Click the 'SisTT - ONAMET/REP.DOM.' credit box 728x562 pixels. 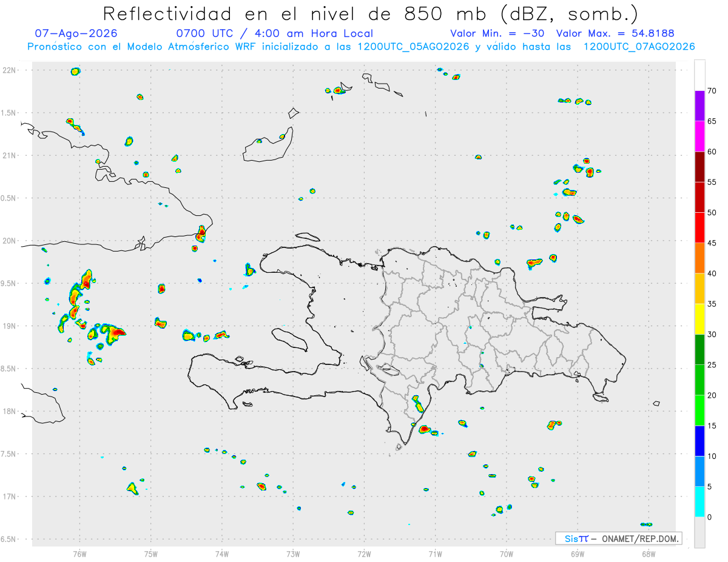(x=618, y=538)
